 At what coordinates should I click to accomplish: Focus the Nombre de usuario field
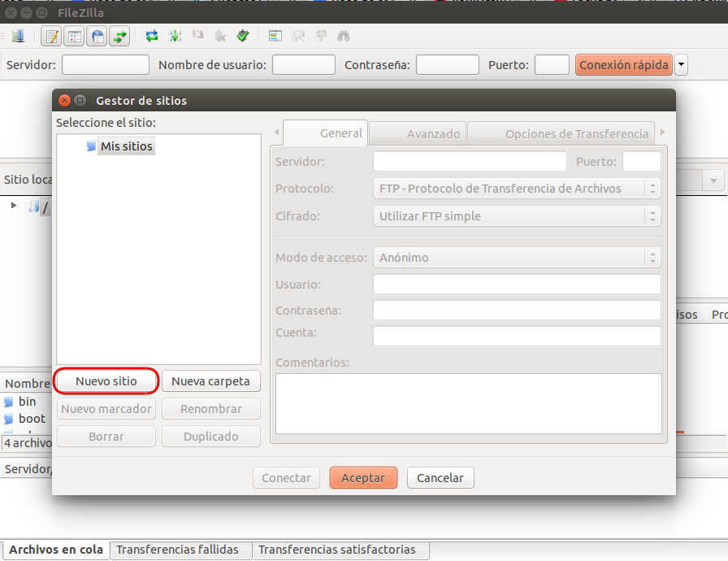tap(304, 64)
